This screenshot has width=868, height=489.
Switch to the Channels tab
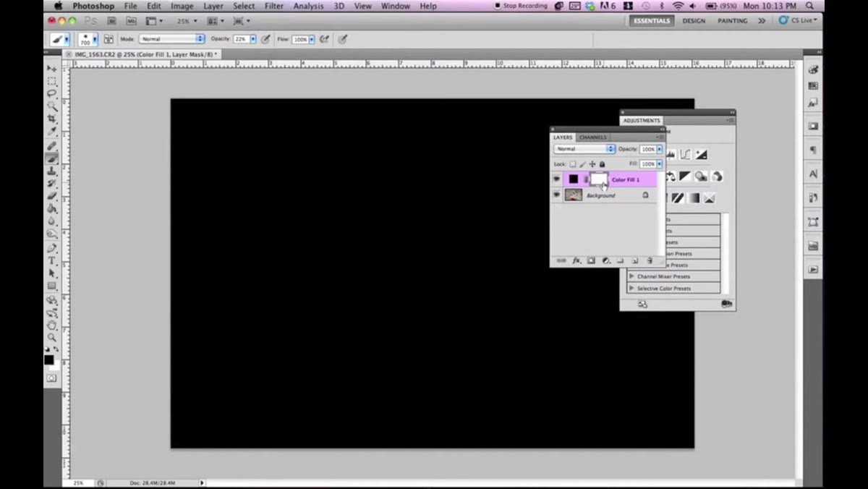click(593, 137)
